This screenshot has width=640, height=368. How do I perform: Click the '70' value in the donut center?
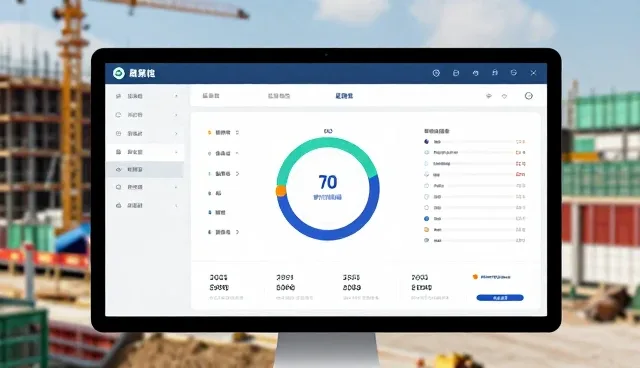(328, 182)
